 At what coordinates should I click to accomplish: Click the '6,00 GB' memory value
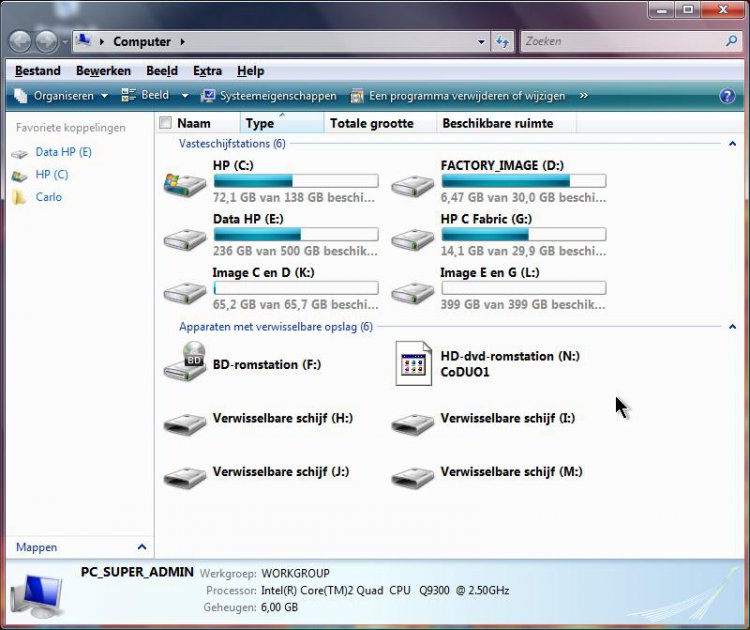tap(279, 607)
